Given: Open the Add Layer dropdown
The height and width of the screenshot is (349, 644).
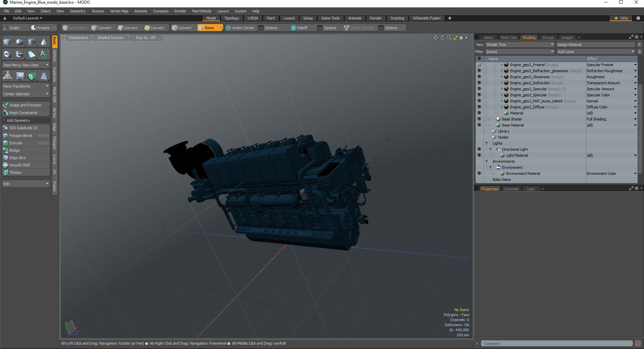Looking at the screenshot, I should click(596, 52).
